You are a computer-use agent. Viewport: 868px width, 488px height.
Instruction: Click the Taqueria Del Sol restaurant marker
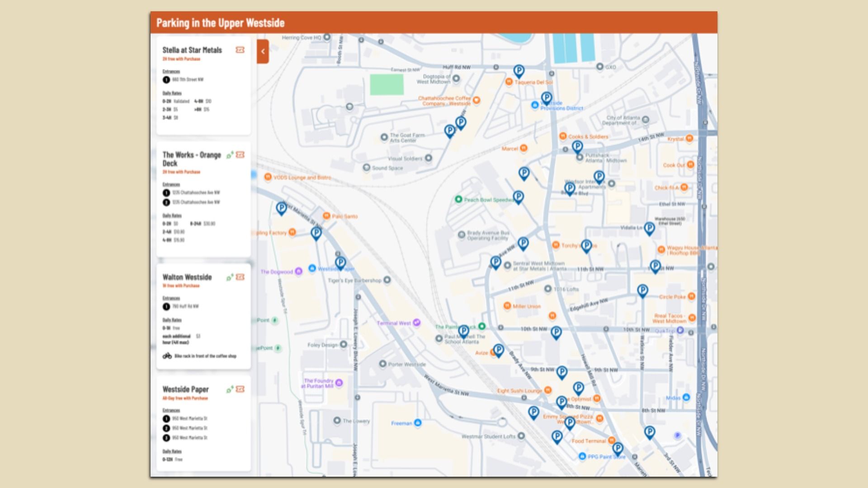pos(509,82)
